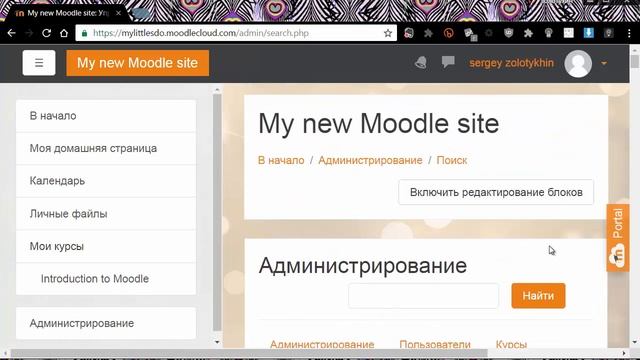The image size is (640, 360).
Task: Open the notifications bell icon
Action: point(421,62)
